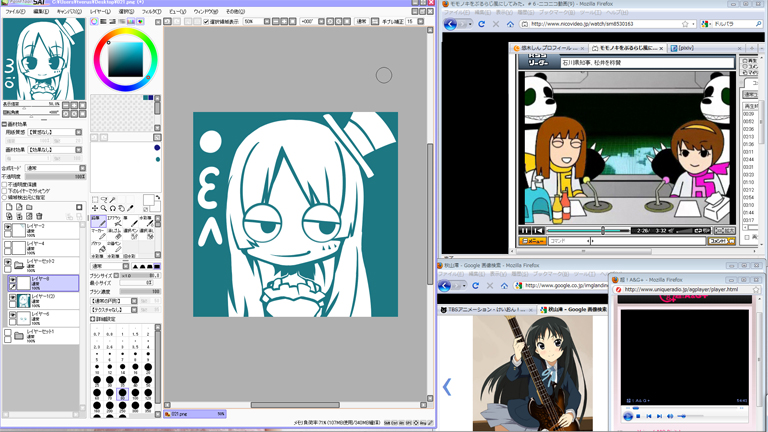The height and width of the screenshot is (432, 768).
Task: Choose the airbrush tool
Action: tap(115, 221)
